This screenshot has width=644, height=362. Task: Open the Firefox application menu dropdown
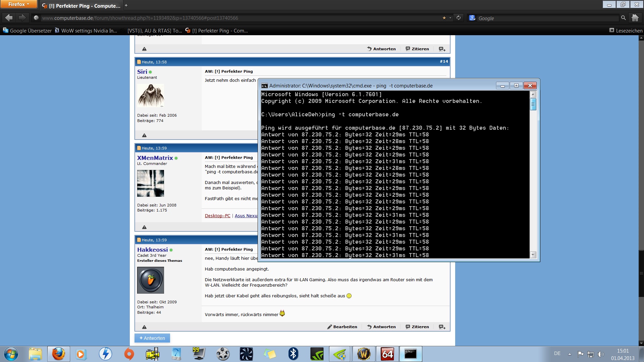pyautogui.click(x=18, y=4)
